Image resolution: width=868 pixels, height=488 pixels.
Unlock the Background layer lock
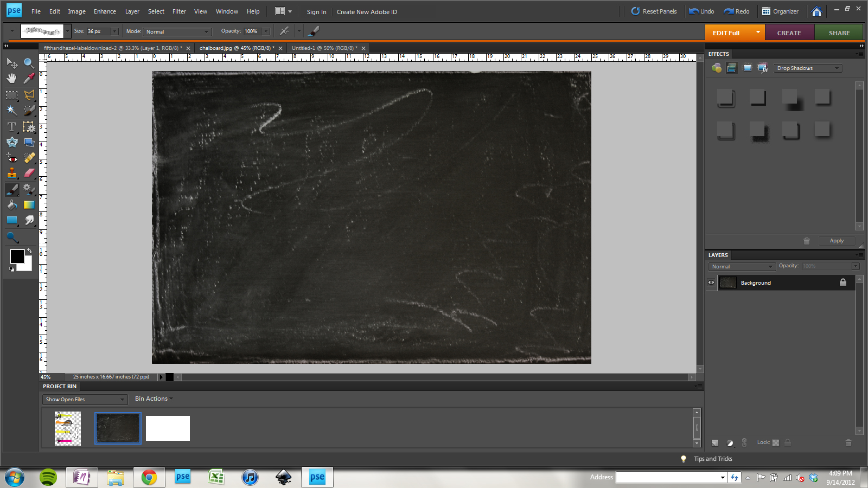coord(843,282)
